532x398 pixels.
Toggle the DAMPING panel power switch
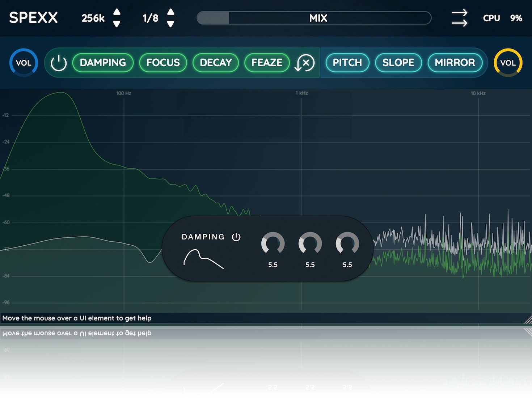[236, 237]
